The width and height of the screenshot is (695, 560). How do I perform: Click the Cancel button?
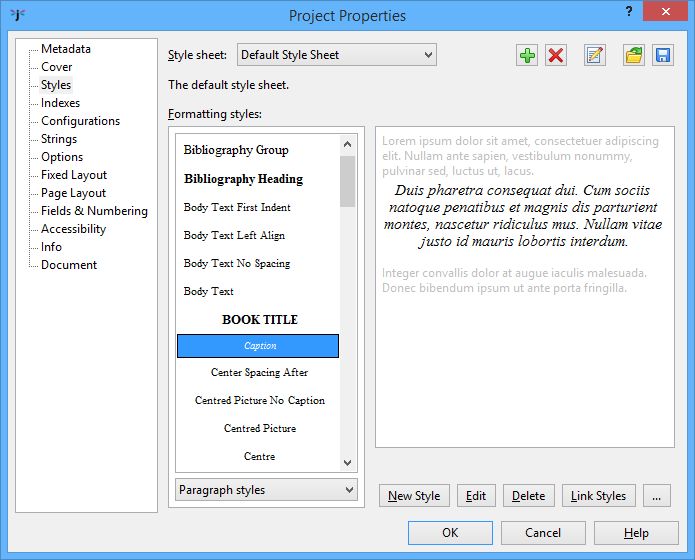click(543, 533)
